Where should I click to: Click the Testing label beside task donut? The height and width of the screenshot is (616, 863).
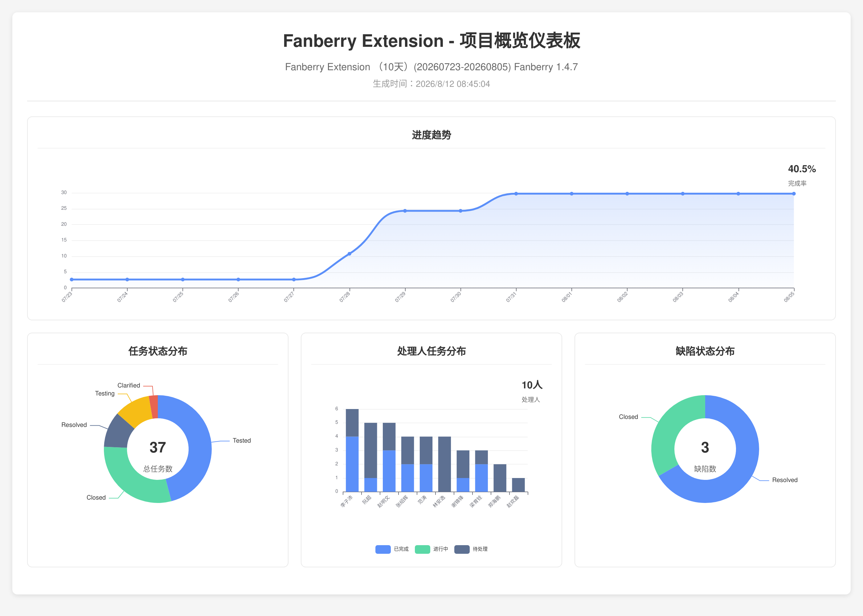pyautogui.click(x=105, y=394)
